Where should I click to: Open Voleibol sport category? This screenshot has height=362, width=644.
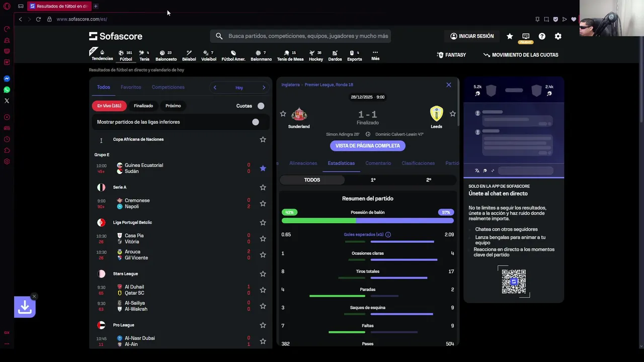[x=209, y=55]
